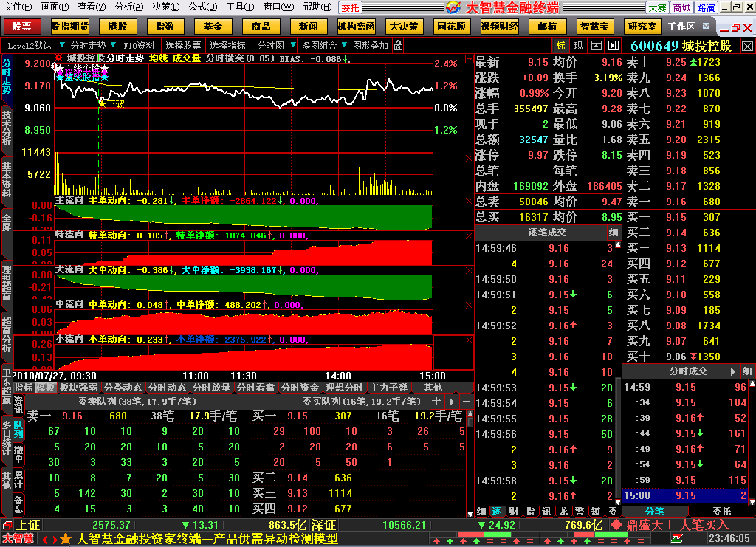Image resolution: width=756 pixels, height=547 pixels.
Task: Click 图形叠加 overlay option
Action: pos(371,45)
